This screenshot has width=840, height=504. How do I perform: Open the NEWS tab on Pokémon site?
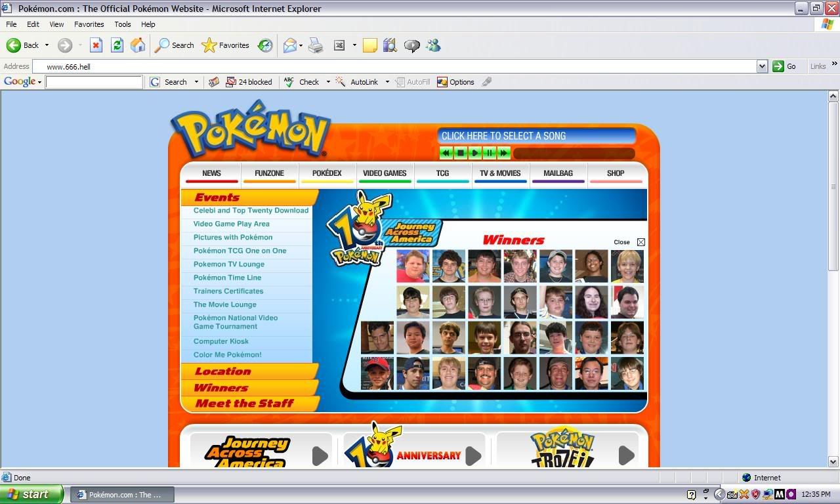pos(211,174)
